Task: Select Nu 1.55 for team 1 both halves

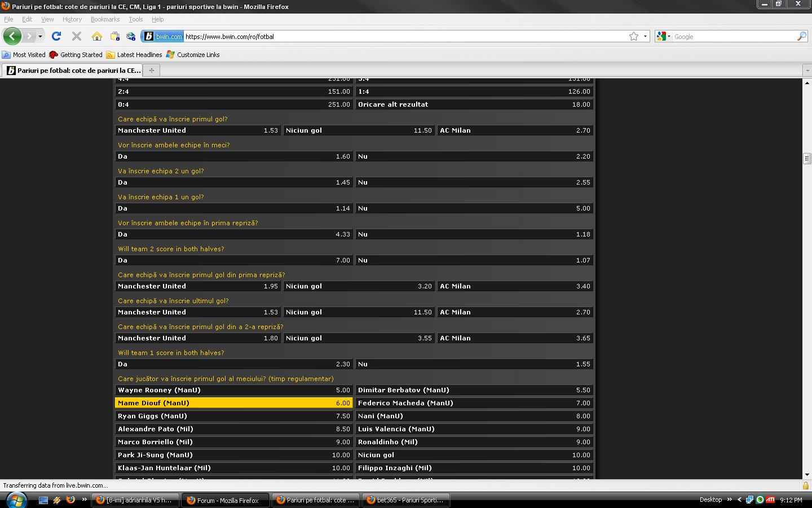Action: coord(474,364)
